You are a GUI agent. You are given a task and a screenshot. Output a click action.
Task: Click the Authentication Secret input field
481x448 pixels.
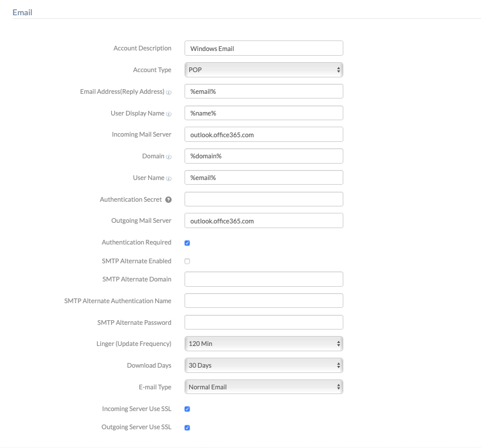[x=264, y=199]
